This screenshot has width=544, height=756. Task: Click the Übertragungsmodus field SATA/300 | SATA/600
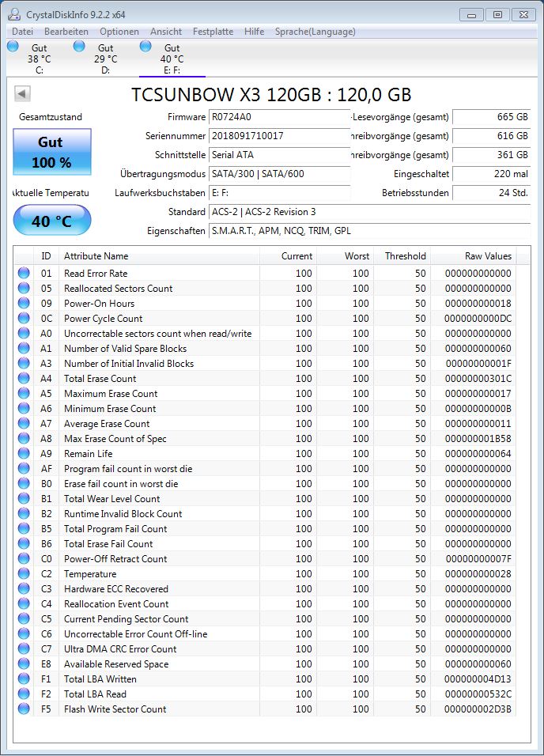(280, 174)
